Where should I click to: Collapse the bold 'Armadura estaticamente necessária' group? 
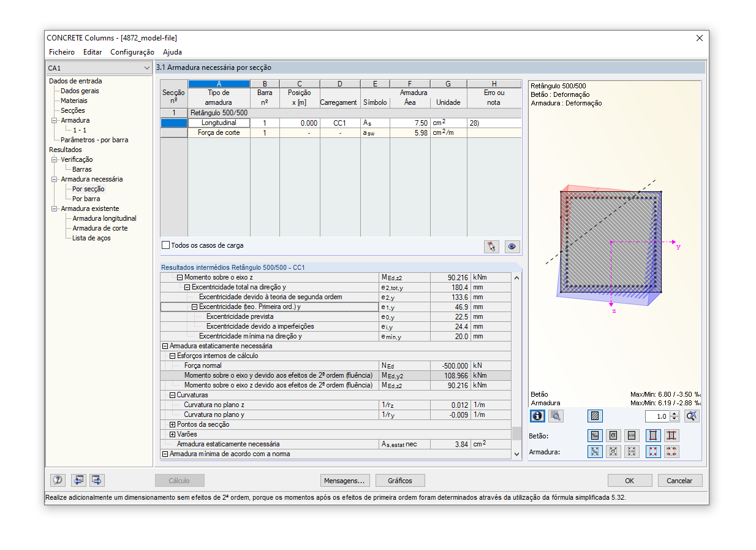165,346
